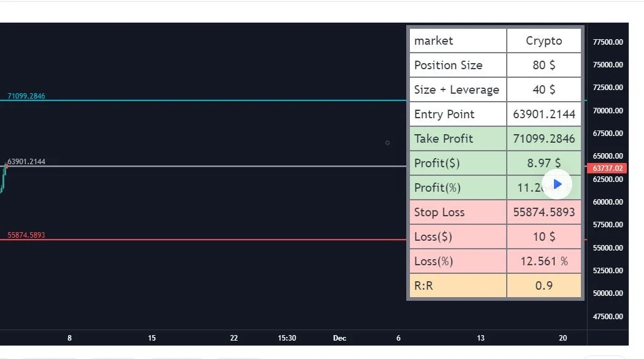Click the 15:30 time axis label

pos(287,338)
